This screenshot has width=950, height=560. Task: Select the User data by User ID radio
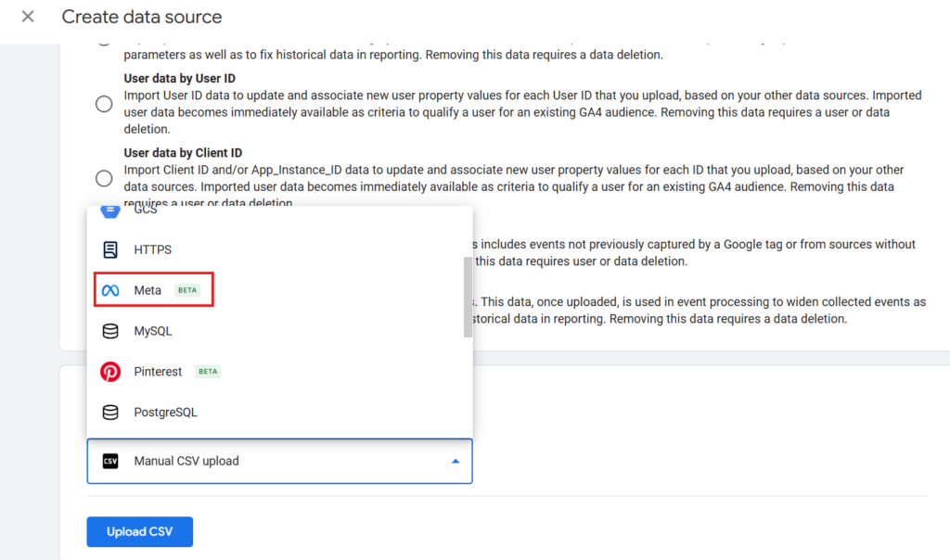(104, 104)
